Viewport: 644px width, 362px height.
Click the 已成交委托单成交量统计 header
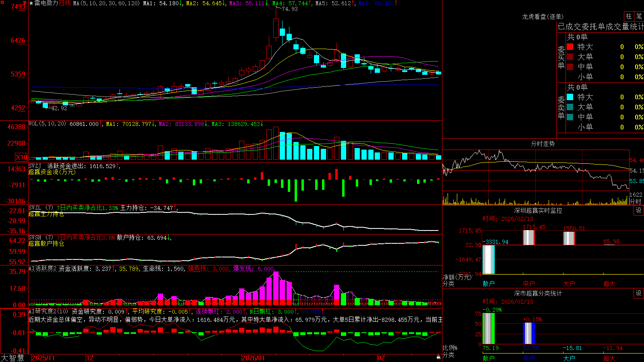point(601,27)
